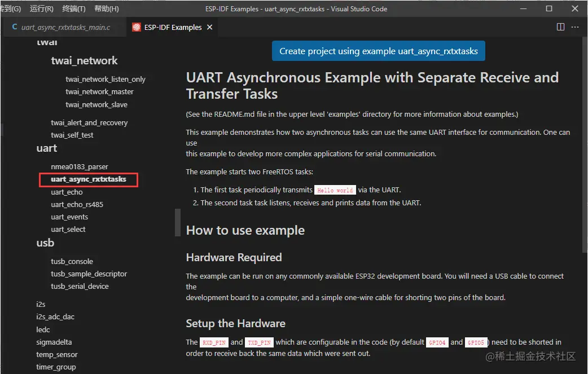Open the temp_sensor example
Screen dimensions: 588x374
(x=56, y=354)
